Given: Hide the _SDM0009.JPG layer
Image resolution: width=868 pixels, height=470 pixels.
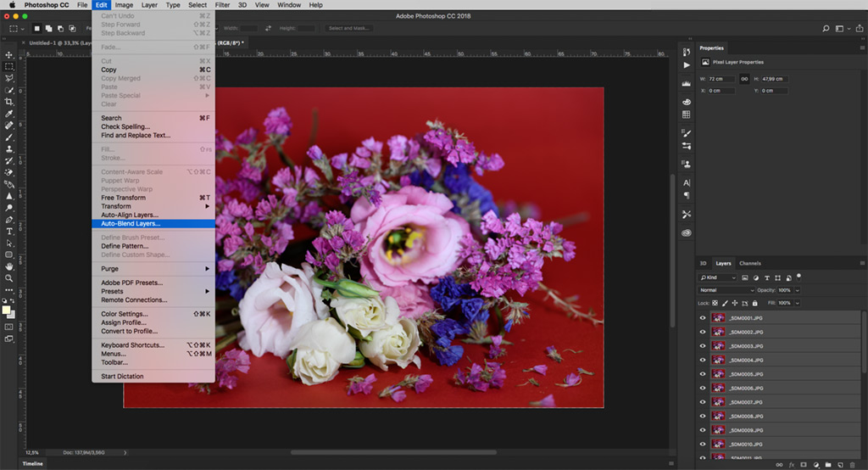Looking at the screenshot, I should pyautogui.click(x=702, y=430).
